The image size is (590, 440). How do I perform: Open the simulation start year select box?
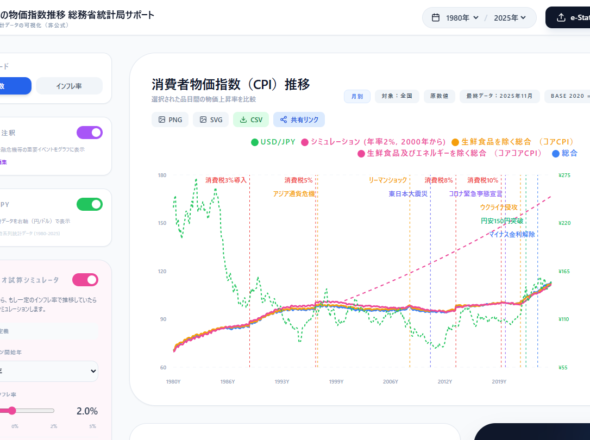[x=49, y=371]
